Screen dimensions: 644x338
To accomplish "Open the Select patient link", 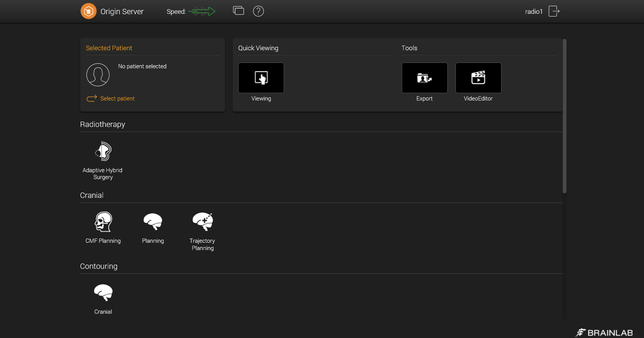I will click(117, 98).
